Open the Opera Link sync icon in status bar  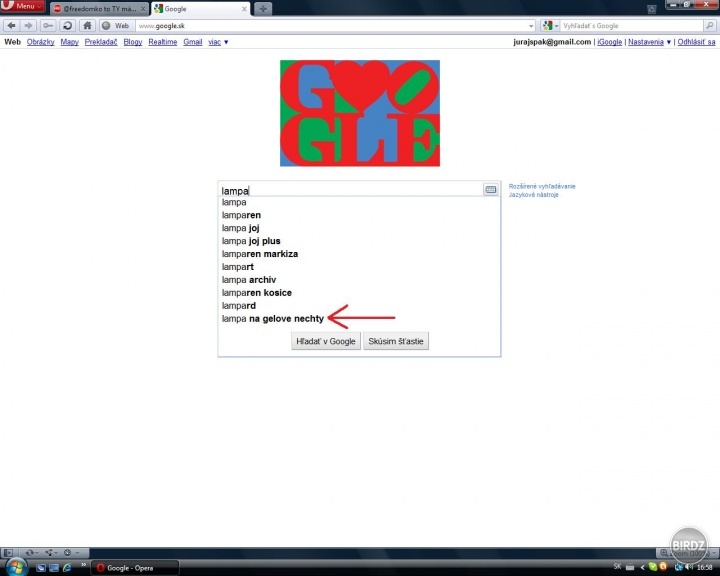[x=31, y=553]
